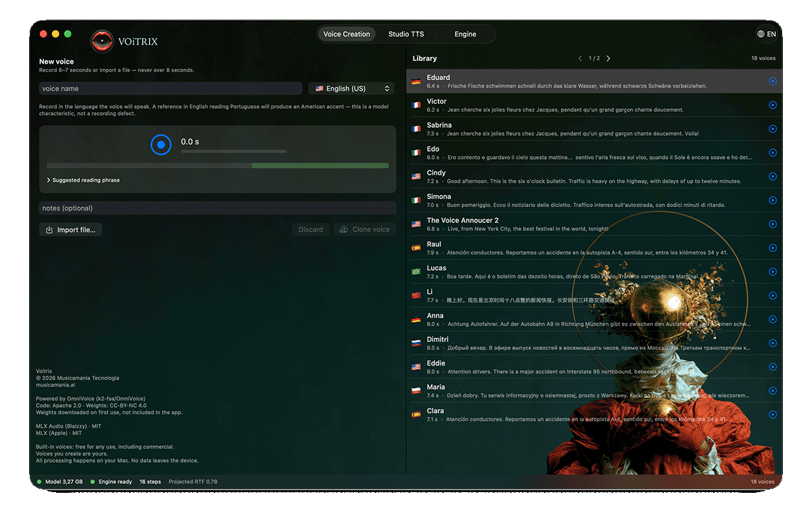Play the Eddie voice sample
Viewport: 812px width, 528px height.
pyautogui.click(x=772, y=367)
